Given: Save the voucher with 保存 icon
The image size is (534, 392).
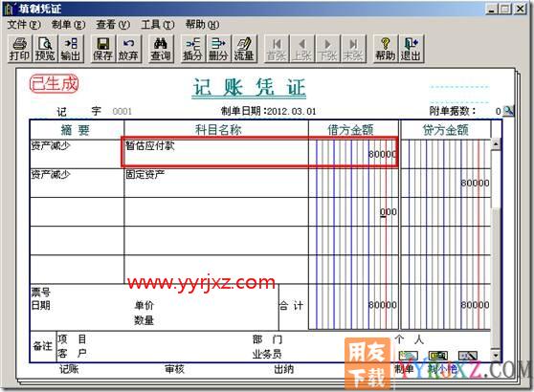Looking at the screenshot, I should point(102,49).
